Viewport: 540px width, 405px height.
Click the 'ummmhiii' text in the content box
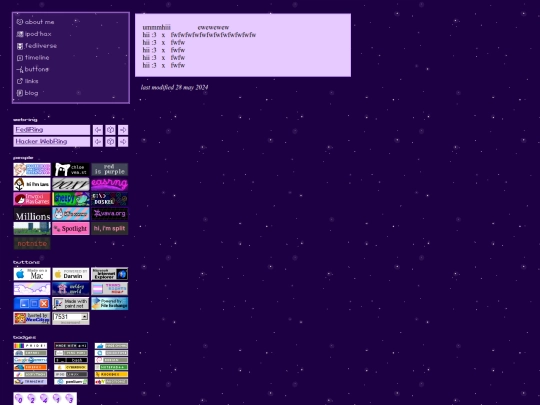click(x=157, y=27)
